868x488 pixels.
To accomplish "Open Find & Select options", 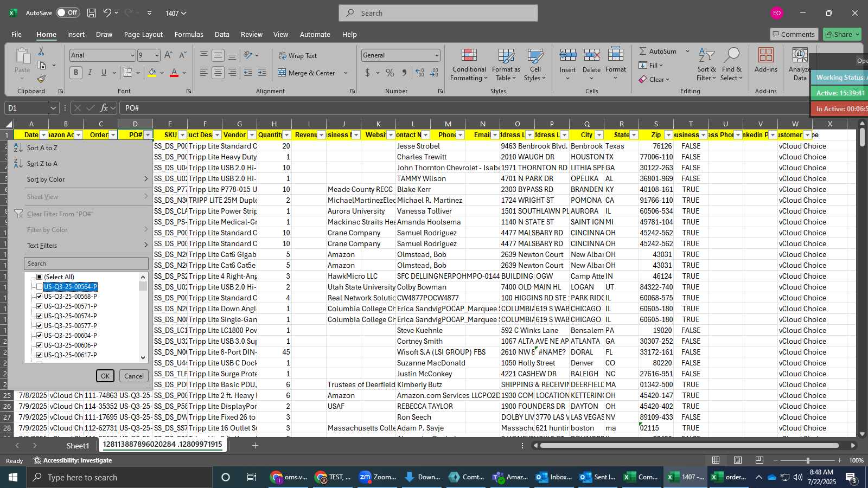I will coord(732,65).
